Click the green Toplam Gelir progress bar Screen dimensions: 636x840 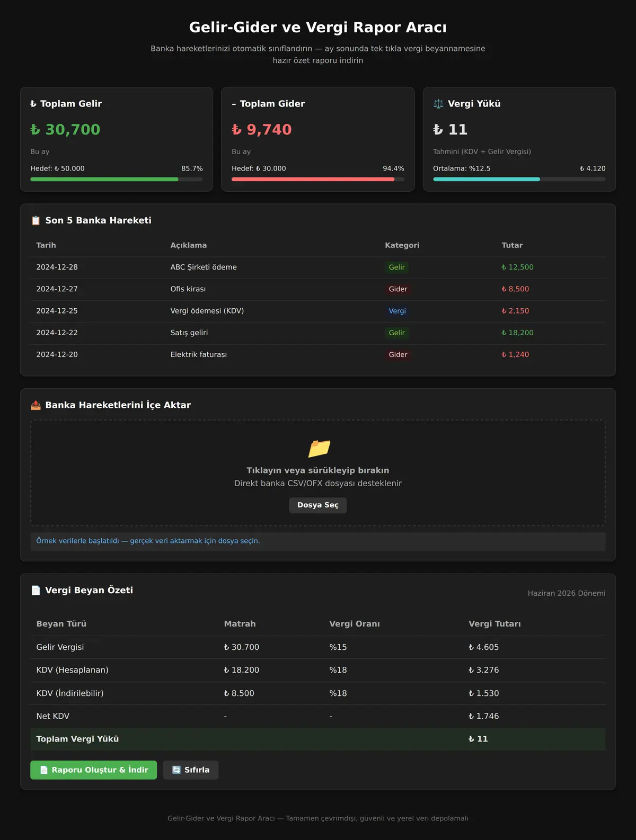[117, 179]
